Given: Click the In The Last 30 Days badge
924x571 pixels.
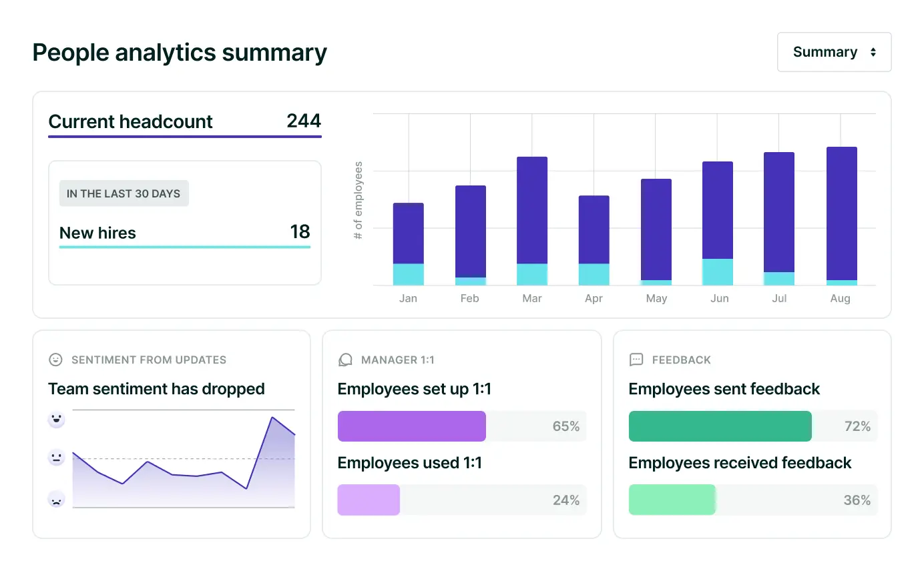Looking at the screenshot, I should click(x=124, y=193).
